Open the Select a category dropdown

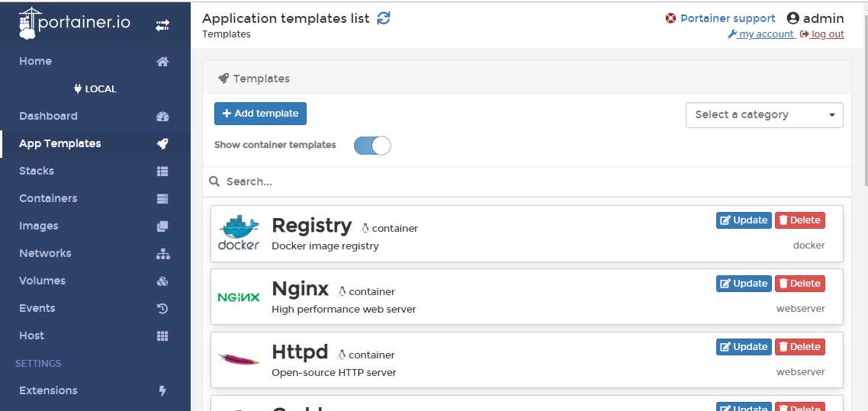[764, 115]
